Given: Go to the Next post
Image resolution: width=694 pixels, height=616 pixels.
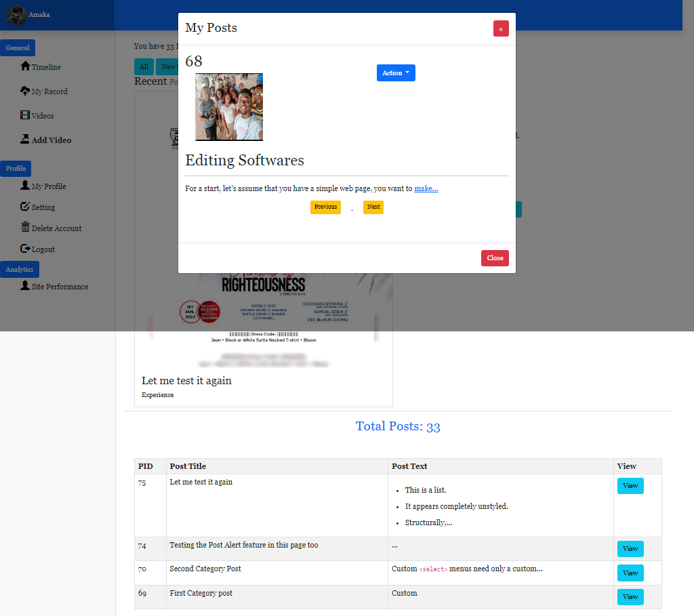Looking at the screenshot, I should click(373, 207).
